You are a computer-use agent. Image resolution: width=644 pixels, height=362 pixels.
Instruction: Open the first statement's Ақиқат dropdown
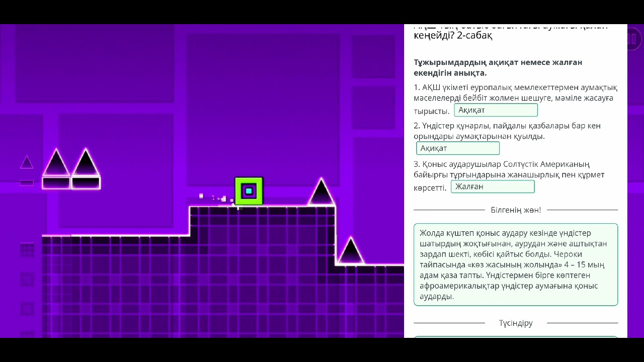[x=496, y=110]
